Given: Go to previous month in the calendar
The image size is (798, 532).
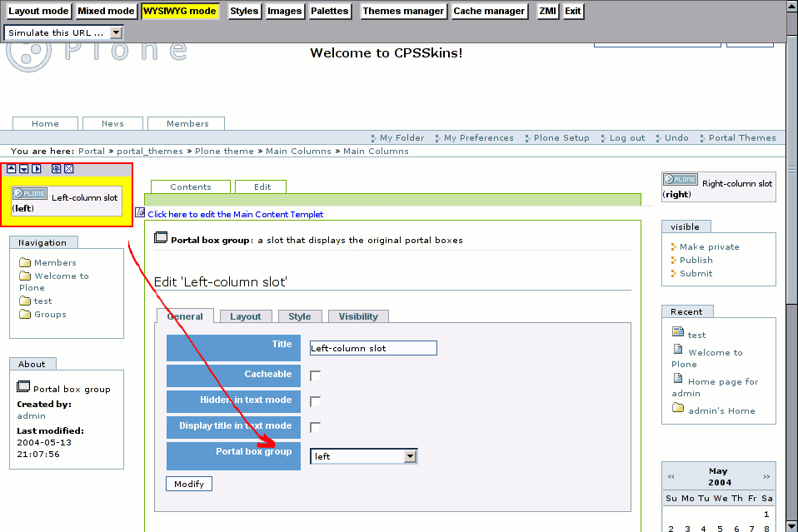Looking at the screenshot, I should [x=671, y=477].
